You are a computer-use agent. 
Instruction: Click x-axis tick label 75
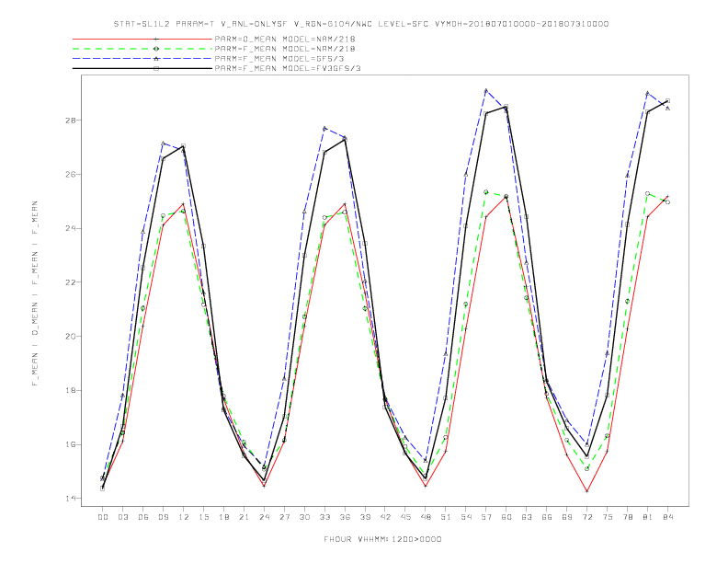pyautogui.click(x=608, y=517)
